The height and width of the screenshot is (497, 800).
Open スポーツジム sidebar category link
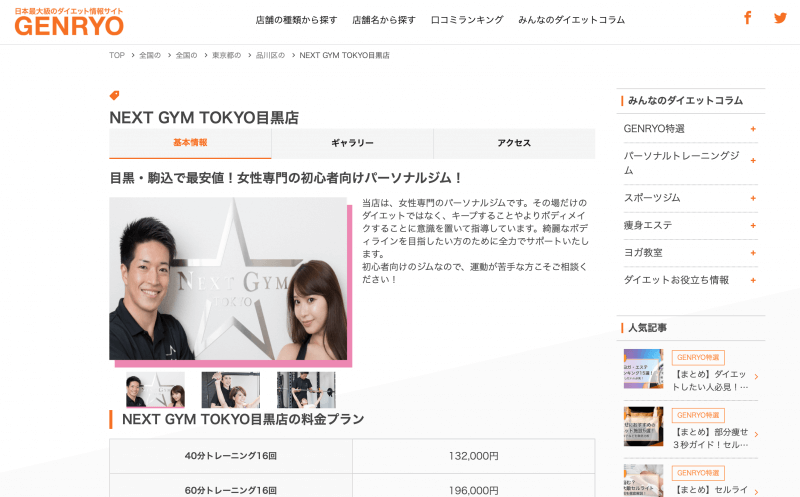pyautogui.click(x=652, y=197)
